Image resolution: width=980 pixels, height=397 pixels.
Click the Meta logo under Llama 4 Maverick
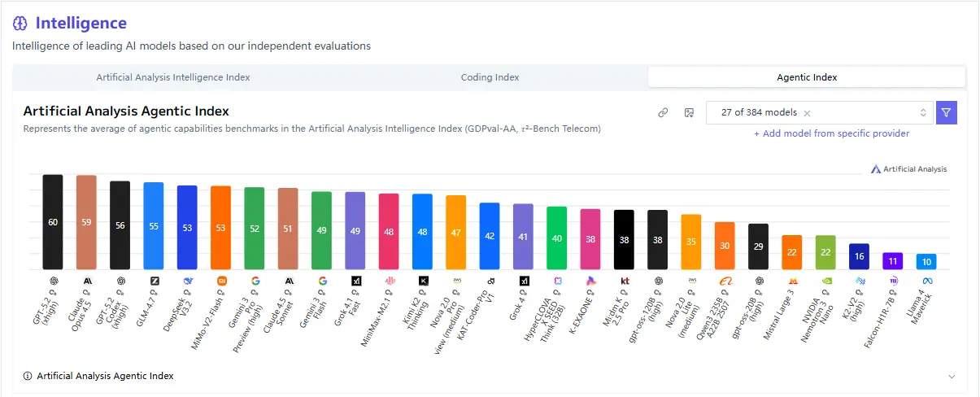pos(926,281)
